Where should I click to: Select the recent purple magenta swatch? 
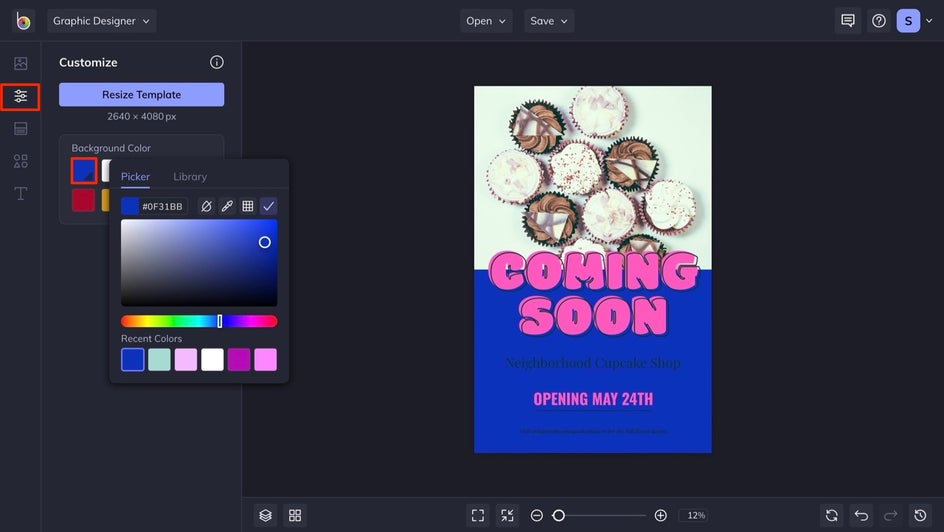pos(239,359)
